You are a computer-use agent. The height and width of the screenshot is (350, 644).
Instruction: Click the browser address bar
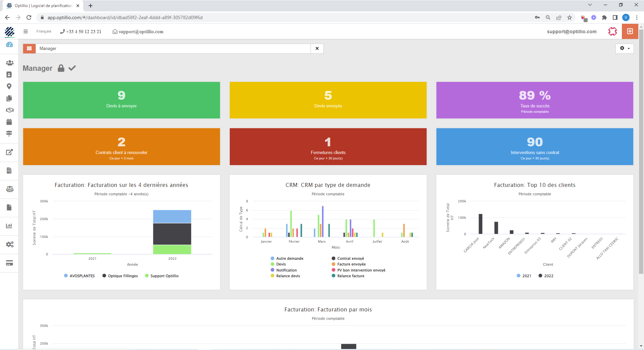[285, 17]
